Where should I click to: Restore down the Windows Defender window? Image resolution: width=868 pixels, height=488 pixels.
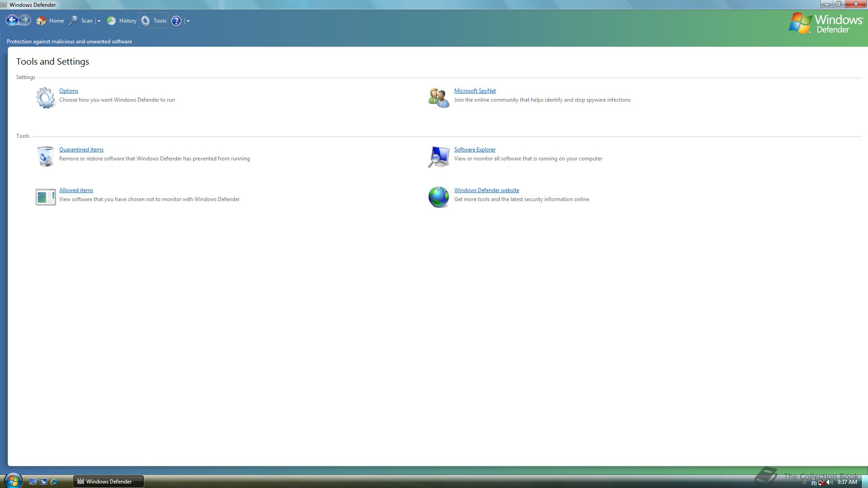[x=838, y=4]
